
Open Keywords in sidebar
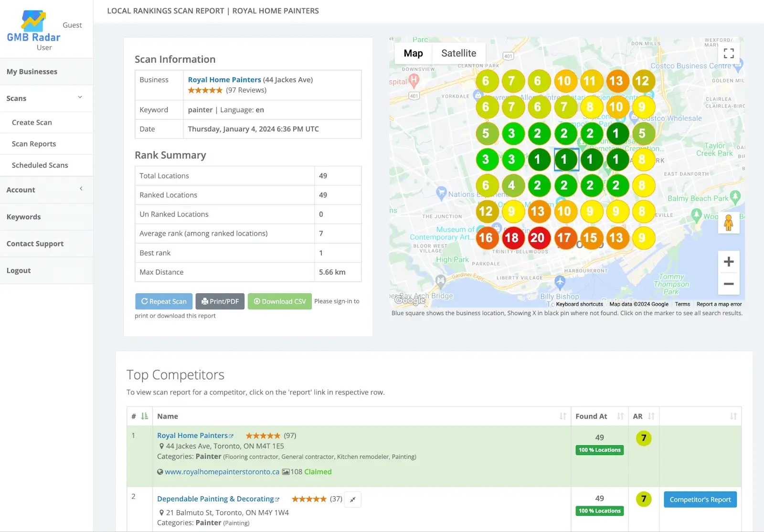(x=46, y=217)
